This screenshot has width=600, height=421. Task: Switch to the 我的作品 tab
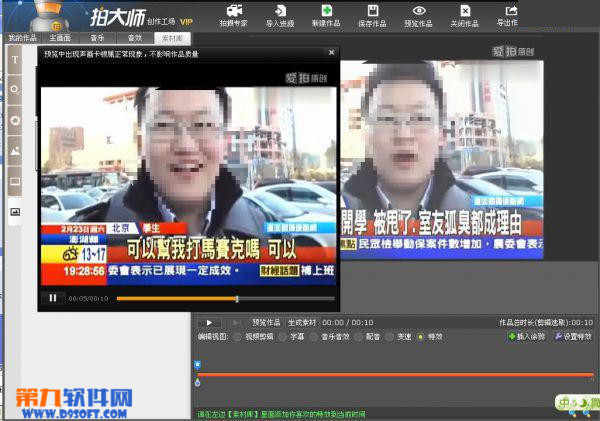click(x=23, y=38)
